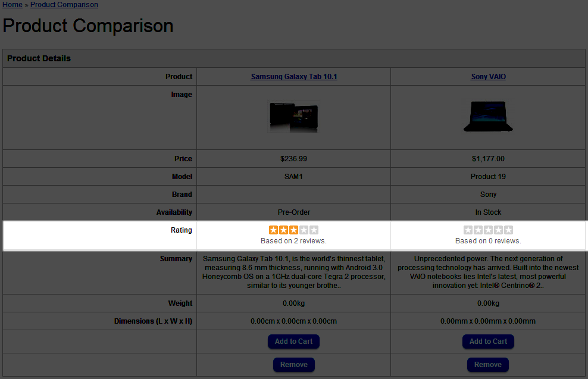Select the SAM1 model value

293,176
